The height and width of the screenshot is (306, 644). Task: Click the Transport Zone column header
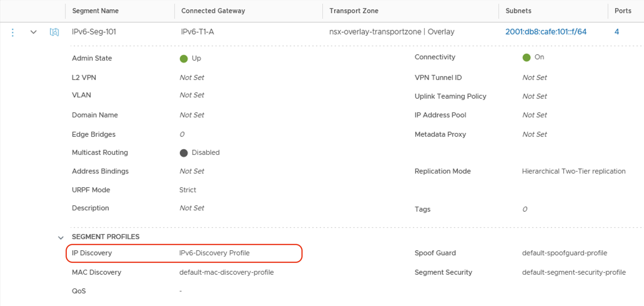click(x=354, y=11)
